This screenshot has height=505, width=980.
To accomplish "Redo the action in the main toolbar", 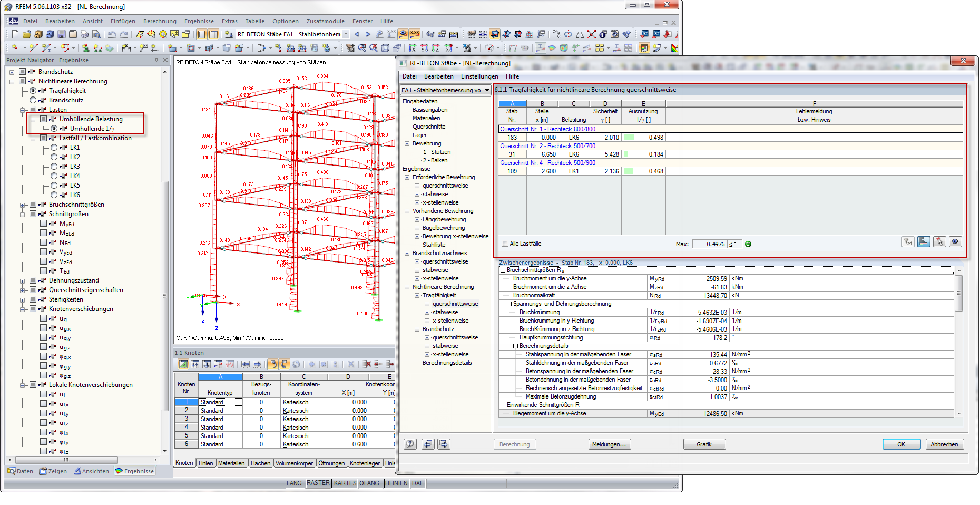I will 124,34.
